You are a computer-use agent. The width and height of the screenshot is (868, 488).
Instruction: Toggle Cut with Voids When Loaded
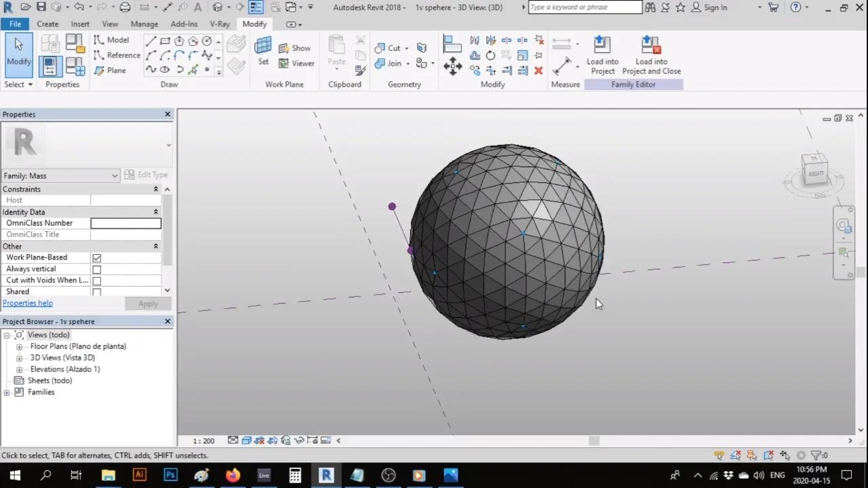click(x=96, y=280)
